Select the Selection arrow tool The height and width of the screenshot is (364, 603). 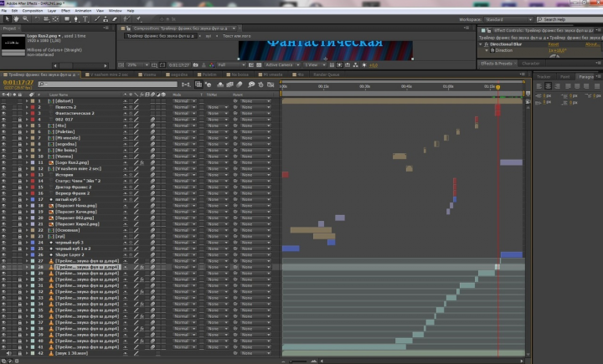click(x=7, y=19)
